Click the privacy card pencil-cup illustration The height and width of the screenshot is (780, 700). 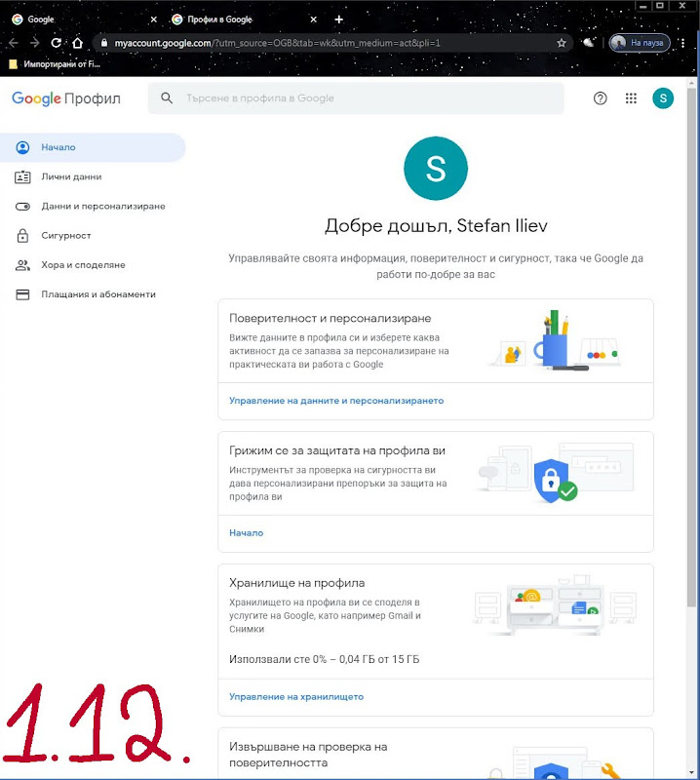click(557, 339)
